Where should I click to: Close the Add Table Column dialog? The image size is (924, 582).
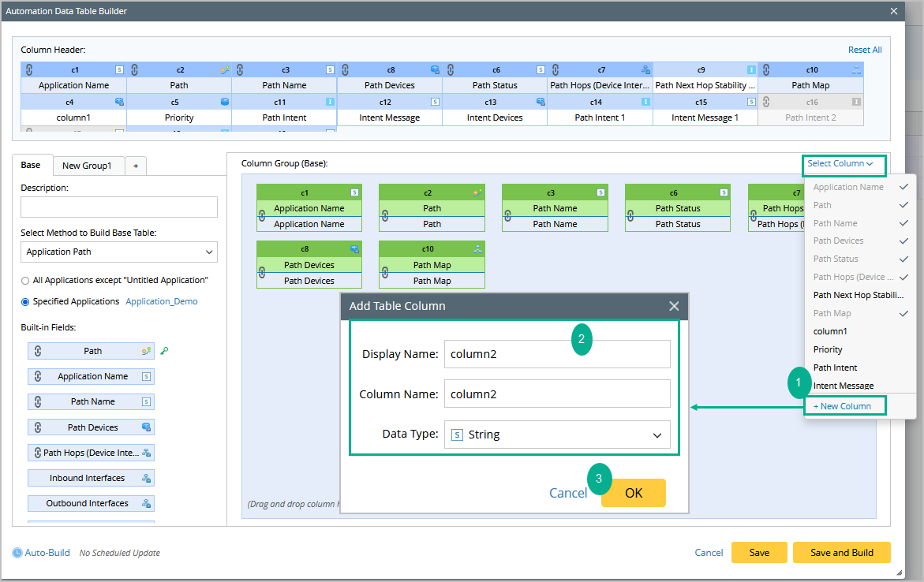click(x=674, y=306)
